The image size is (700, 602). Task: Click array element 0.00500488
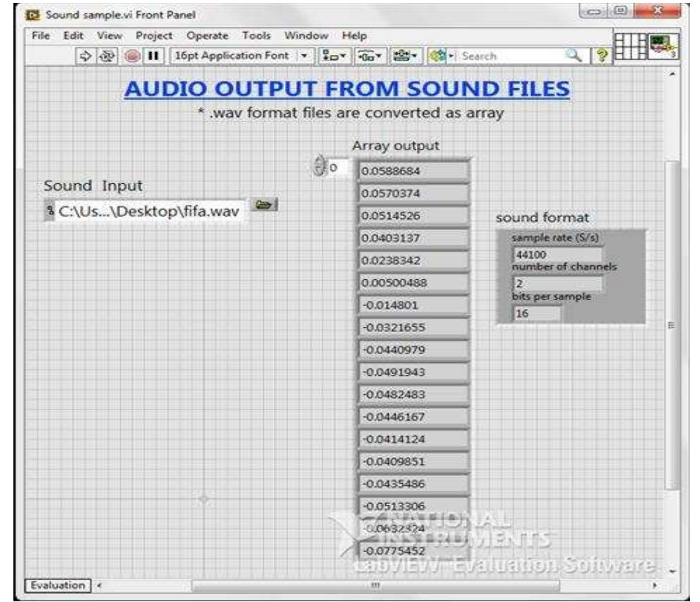tap(413, 283)
